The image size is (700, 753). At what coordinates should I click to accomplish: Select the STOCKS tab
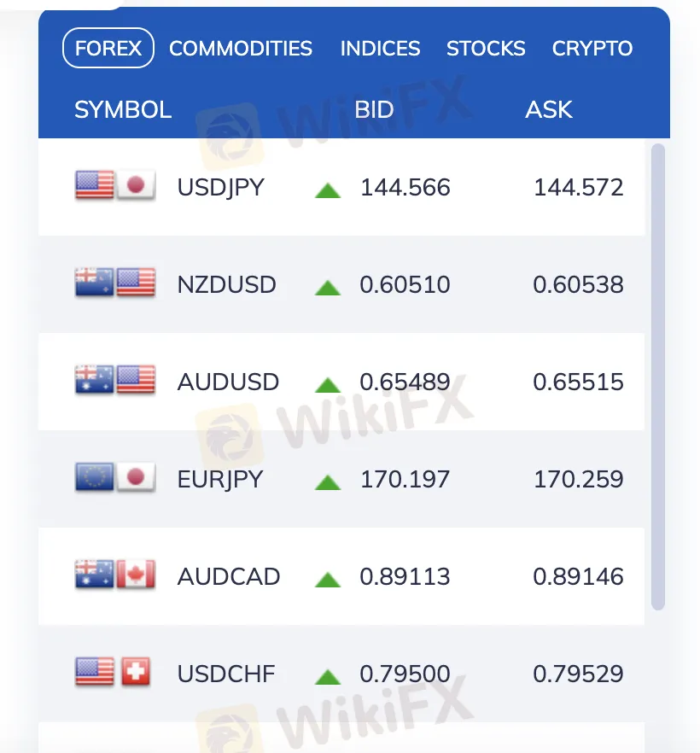click(x=486, y=49)
